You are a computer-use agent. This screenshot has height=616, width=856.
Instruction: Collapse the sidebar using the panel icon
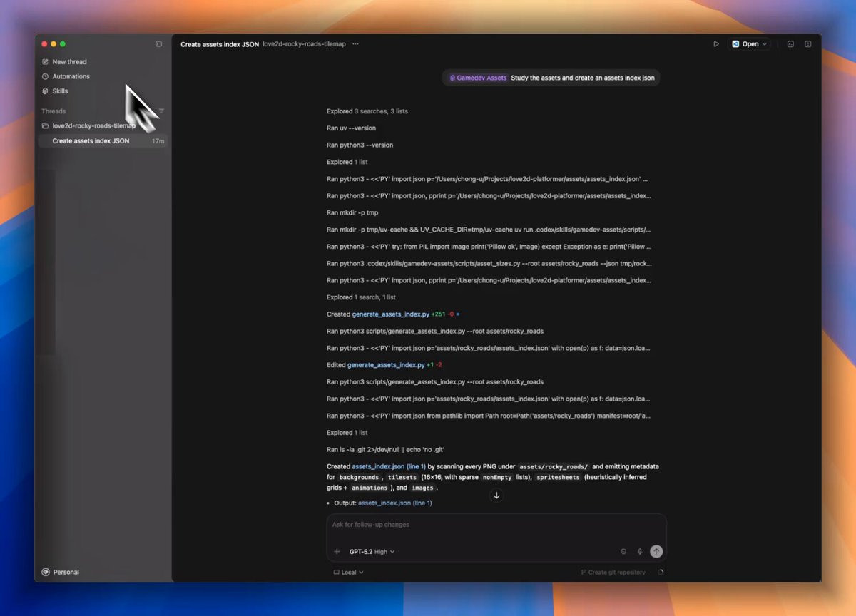click(158, 44)
